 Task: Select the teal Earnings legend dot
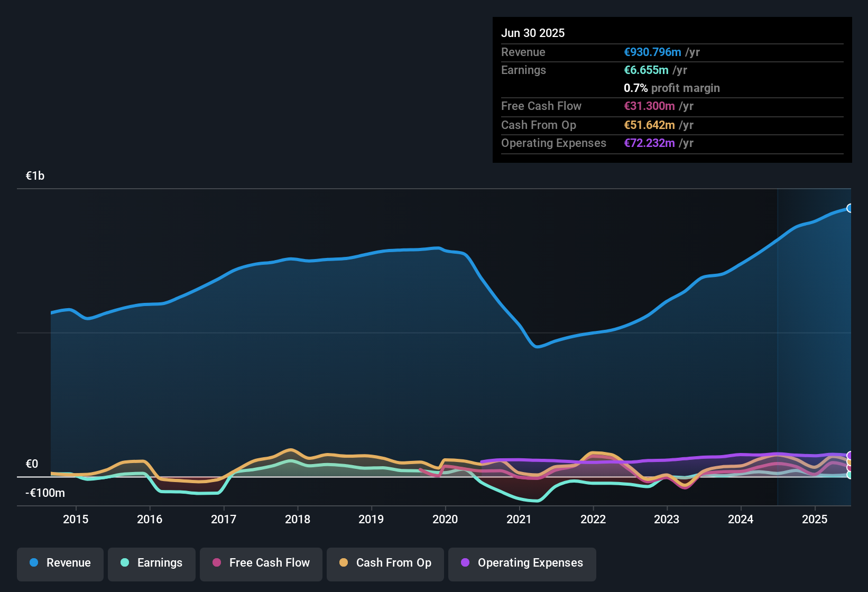point(125,563)
